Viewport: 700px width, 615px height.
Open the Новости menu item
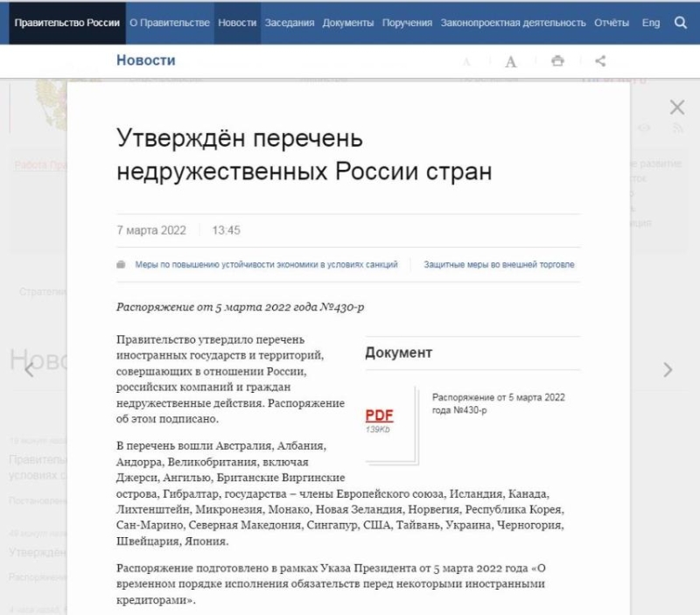click(237, 23)
